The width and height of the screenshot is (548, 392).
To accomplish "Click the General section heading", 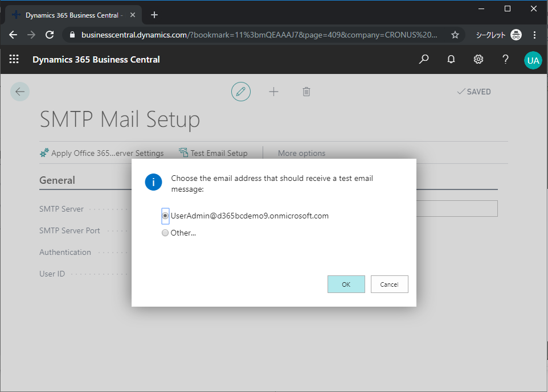I will point(57,180).
